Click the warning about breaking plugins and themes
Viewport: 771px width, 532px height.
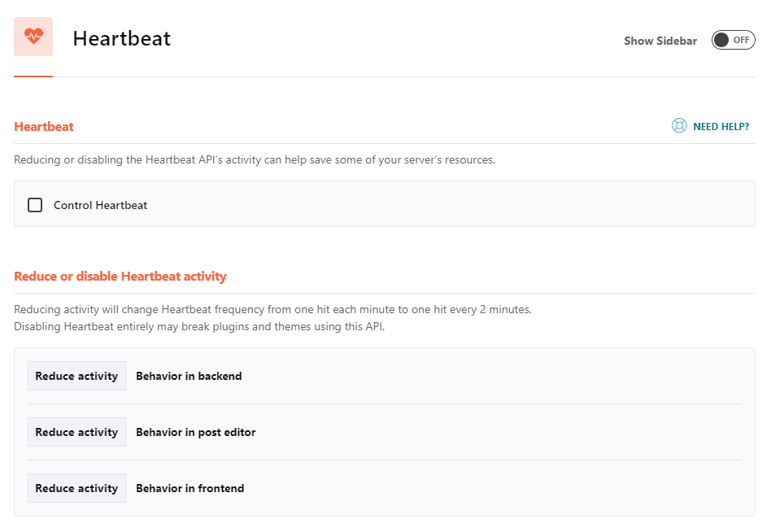(x=198, y=326)
